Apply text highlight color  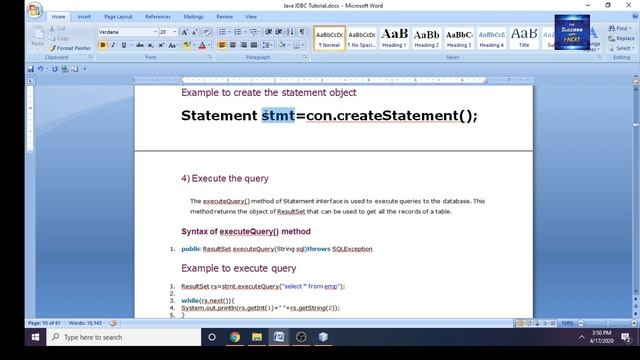[187, 45]
